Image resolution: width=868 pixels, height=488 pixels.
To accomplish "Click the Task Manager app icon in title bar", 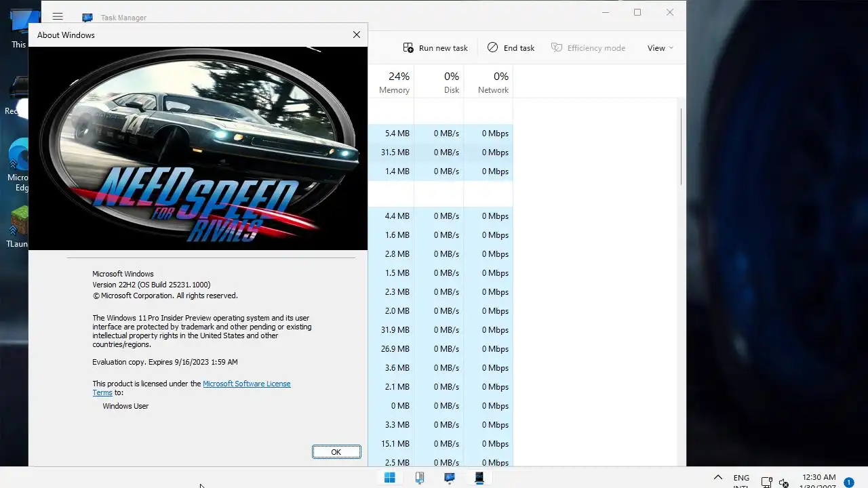I will pyautogui.click(x=87, y=18).
